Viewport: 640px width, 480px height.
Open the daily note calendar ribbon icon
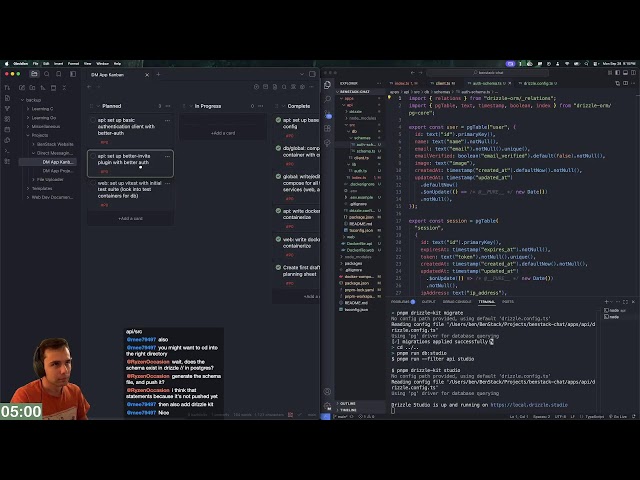point(7,129)
